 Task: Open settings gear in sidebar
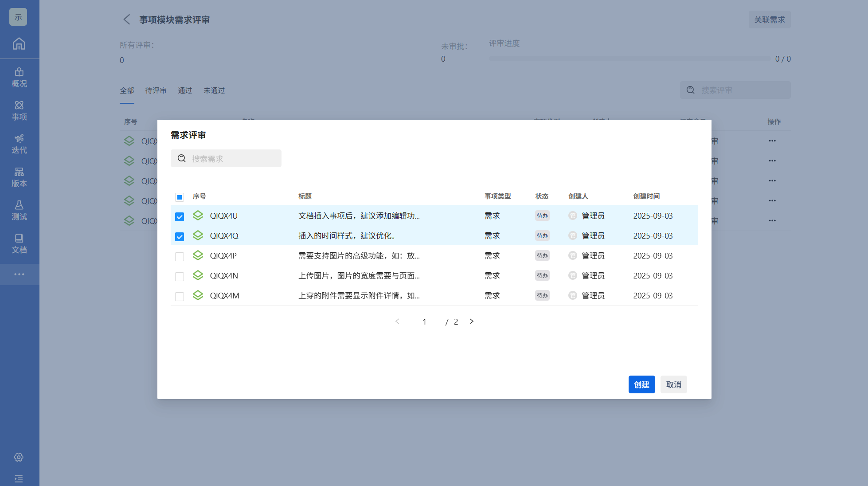point(19,457)
